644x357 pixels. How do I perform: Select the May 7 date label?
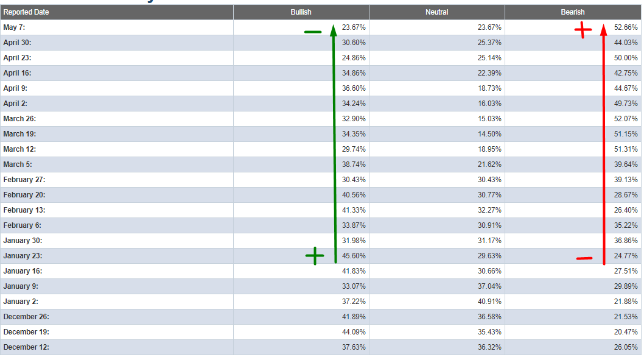pos(14,27)
